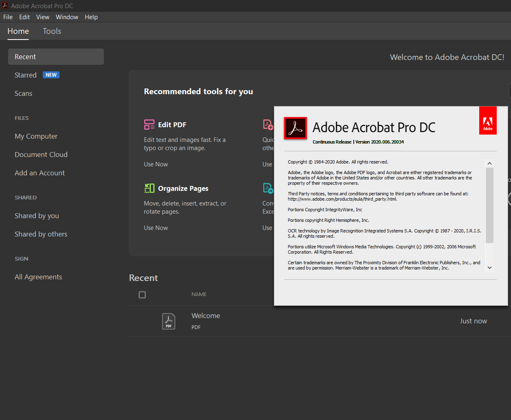511x420 pixels.
Task: Click the 'Just now' timestamp
Action: (473, 321)
